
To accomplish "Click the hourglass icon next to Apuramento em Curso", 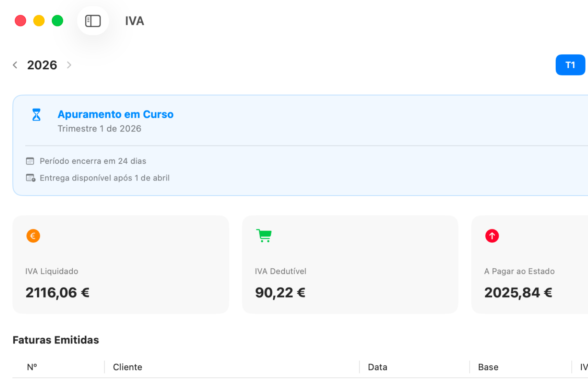I will point(36,114).
